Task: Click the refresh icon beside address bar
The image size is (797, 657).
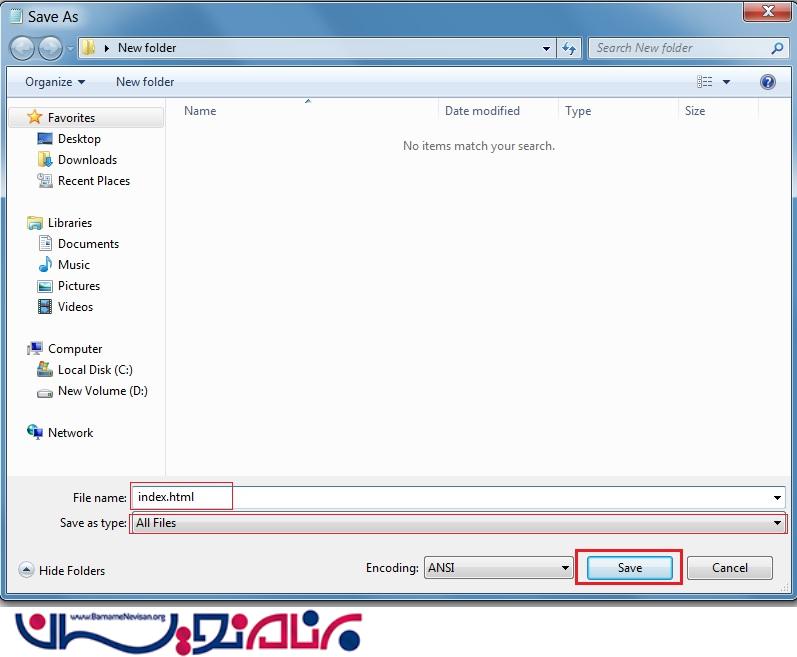Action: pos(570,48)
